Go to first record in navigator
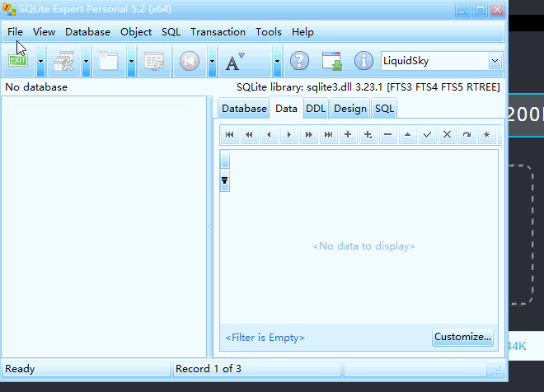Viewport: 544px width, 392px height. 229,134
